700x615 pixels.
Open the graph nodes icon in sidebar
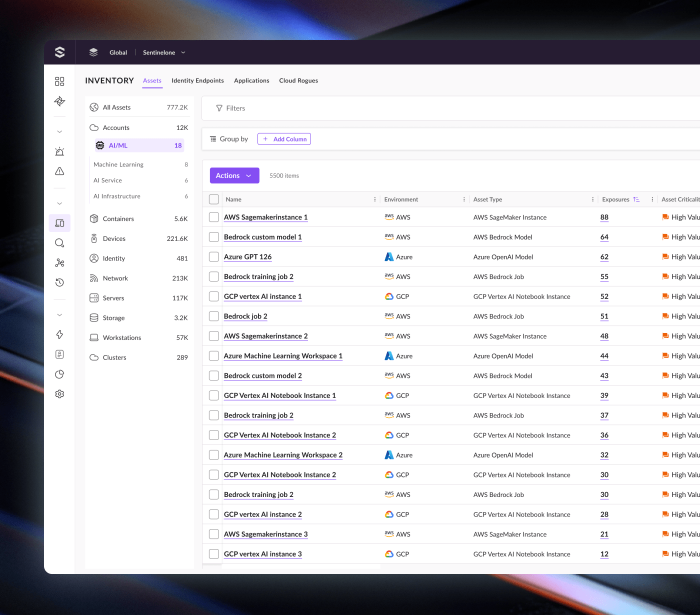(x=59, y=263)
